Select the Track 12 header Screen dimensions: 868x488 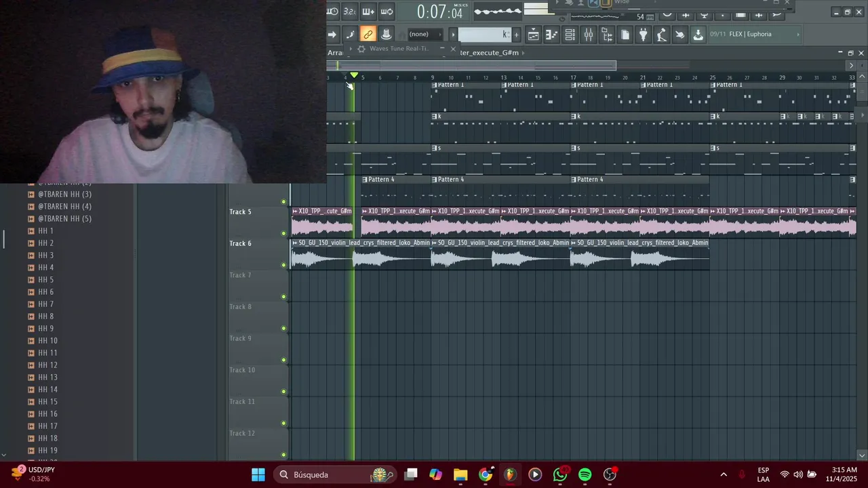[258, 443]
